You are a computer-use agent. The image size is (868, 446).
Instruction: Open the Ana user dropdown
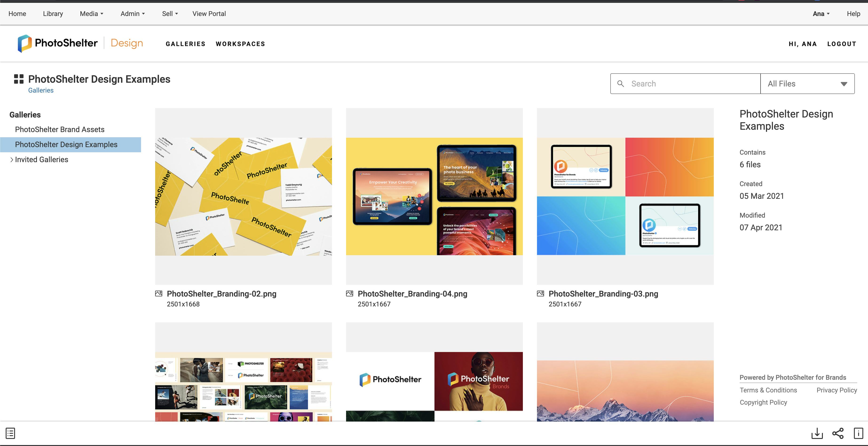pyautogui.click(x=821, y=14)
